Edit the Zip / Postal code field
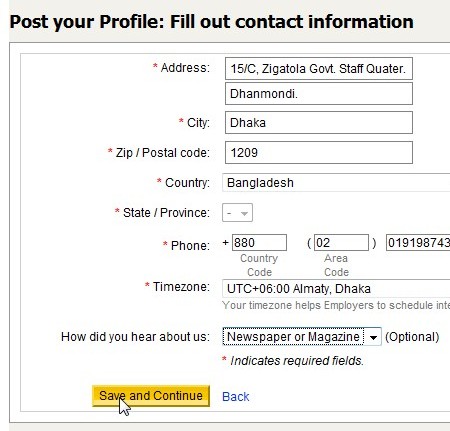The image size is (450, 431). click(319, 153)
